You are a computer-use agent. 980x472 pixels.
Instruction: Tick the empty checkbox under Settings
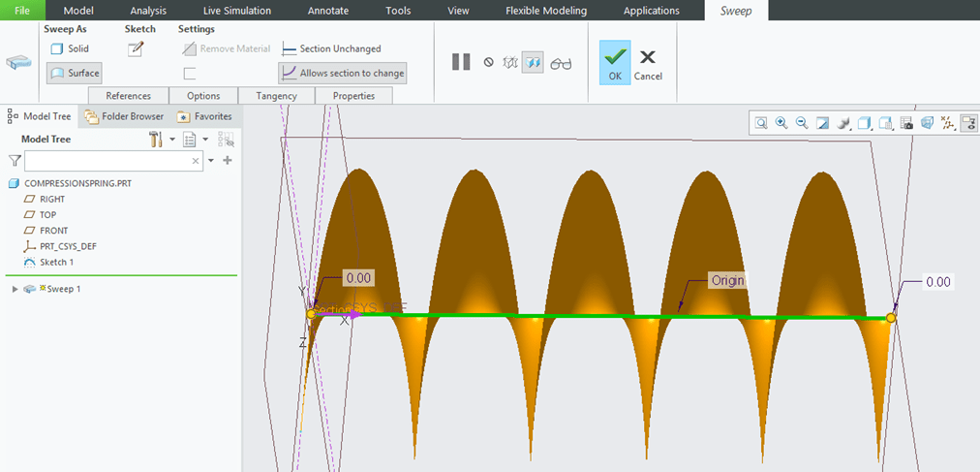coord(190,73)
